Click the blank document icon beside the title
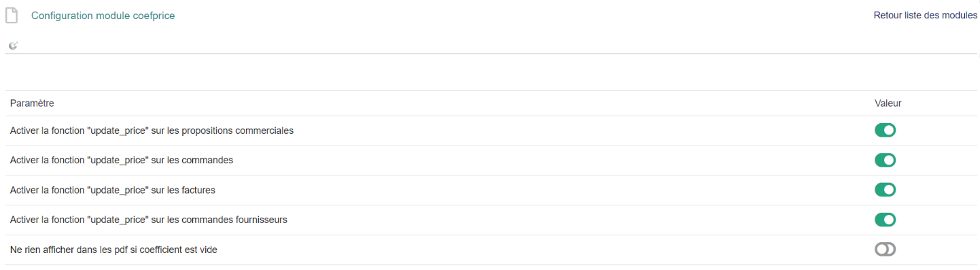 (12, 15)
